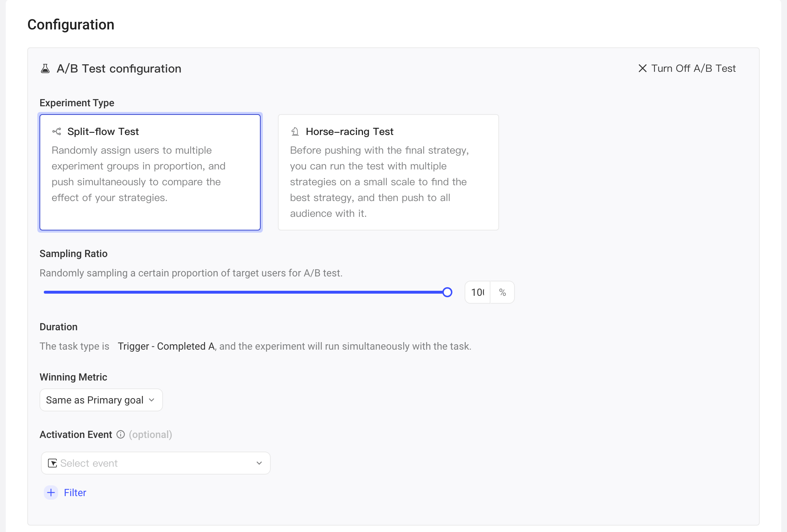Click the event cursor icon in Select event
Viewport: 787px width, 532px height.
[x=52, y=463]
